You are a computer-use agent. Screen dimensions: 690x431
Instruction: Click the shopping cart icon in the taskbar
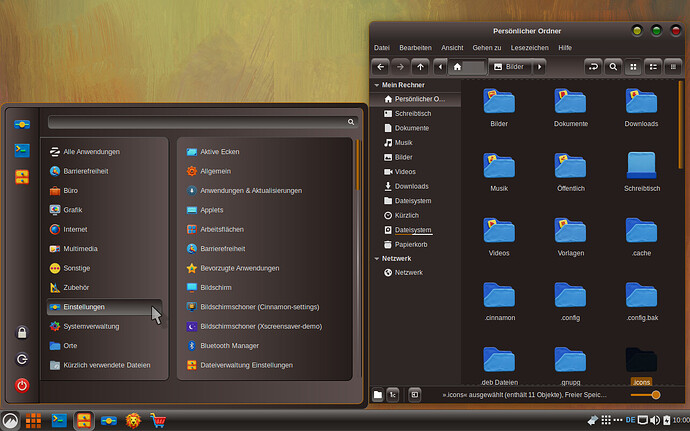(157, 421)
